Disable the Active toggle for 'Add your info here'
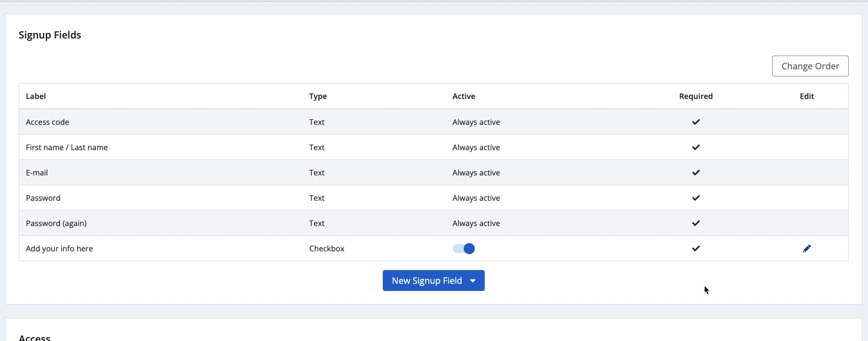This screenshot has width=868, height=341. click(x=464, y=249)
